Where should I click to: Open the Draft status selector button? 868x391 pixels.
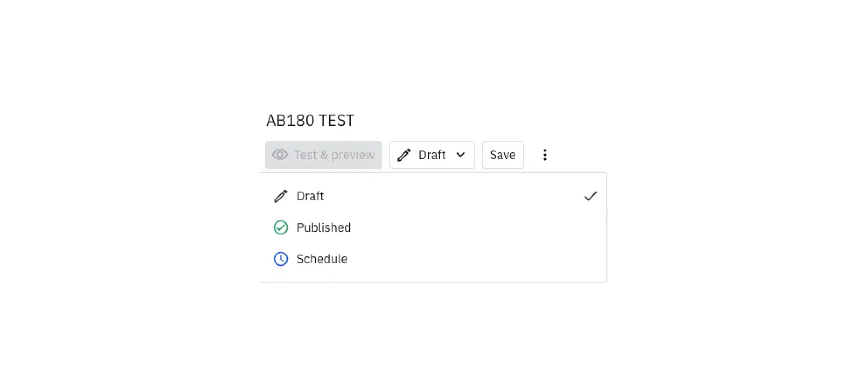point(432,155)
